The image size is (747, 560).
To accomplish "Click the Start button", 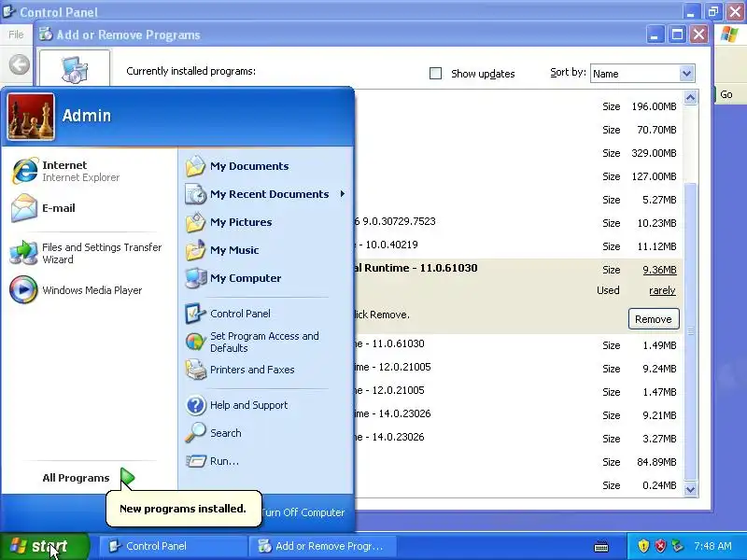I will pos(45,546).
